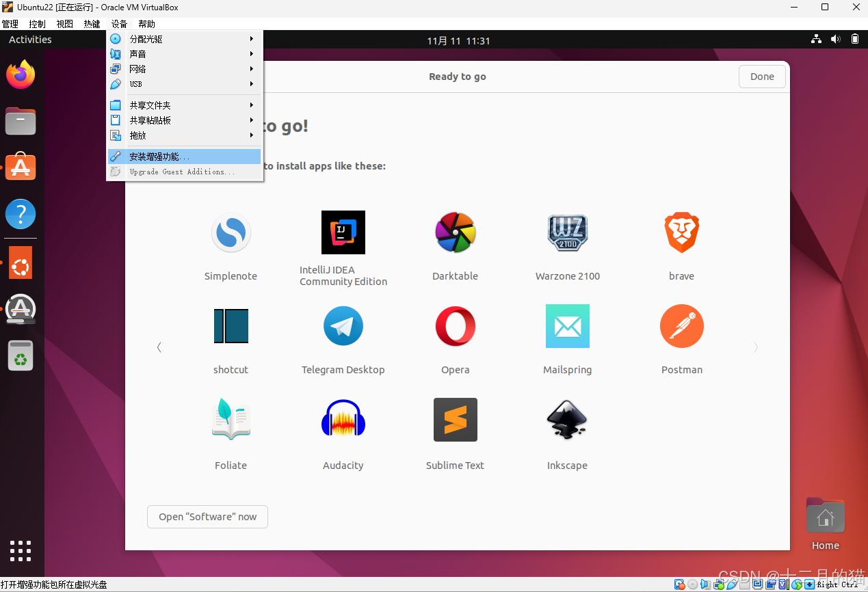Select the Warzone 2100 app icon
868x592 pixels.
point(568,233)
